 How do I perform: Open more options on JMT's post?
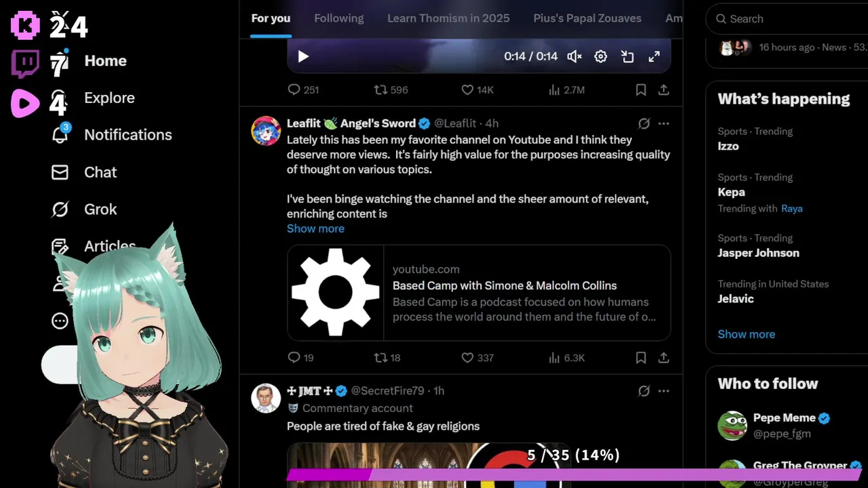pos(664,391)
